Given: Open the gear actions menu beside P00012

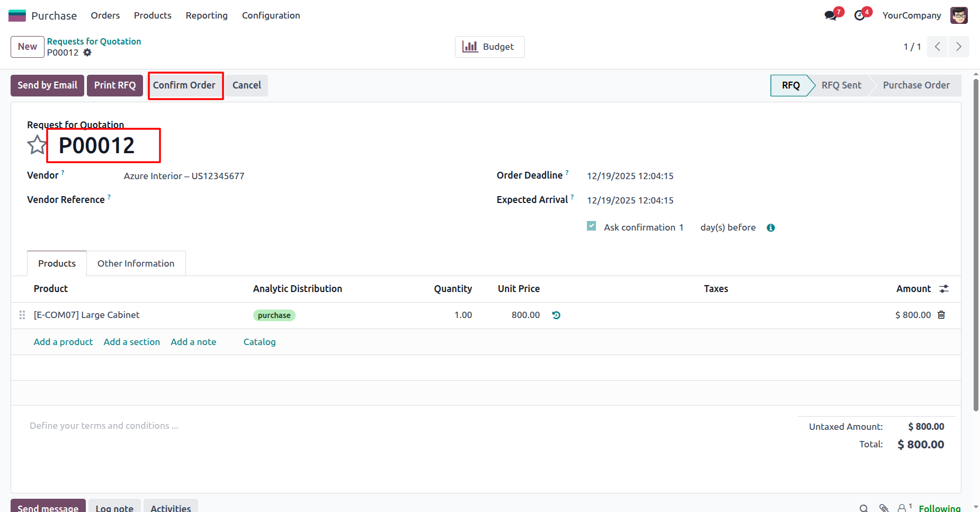Looking at the screenshot, I should (x=87, y=52).
